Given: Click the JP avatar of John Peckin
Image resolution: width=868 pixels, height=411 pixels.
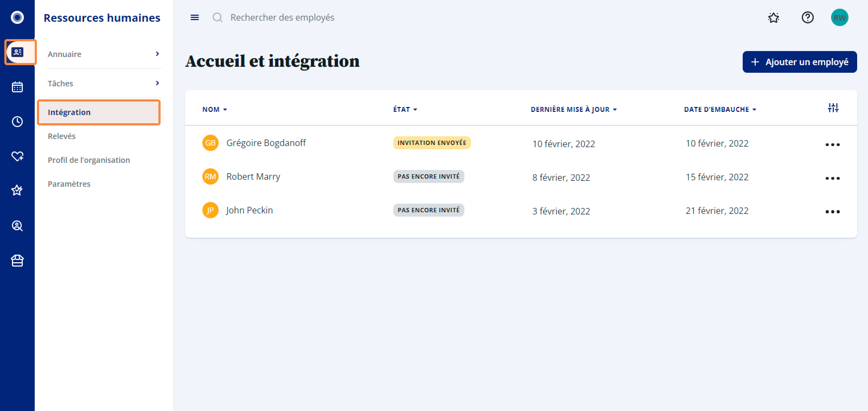Looking at the screenshot, I should pos(210,210).
